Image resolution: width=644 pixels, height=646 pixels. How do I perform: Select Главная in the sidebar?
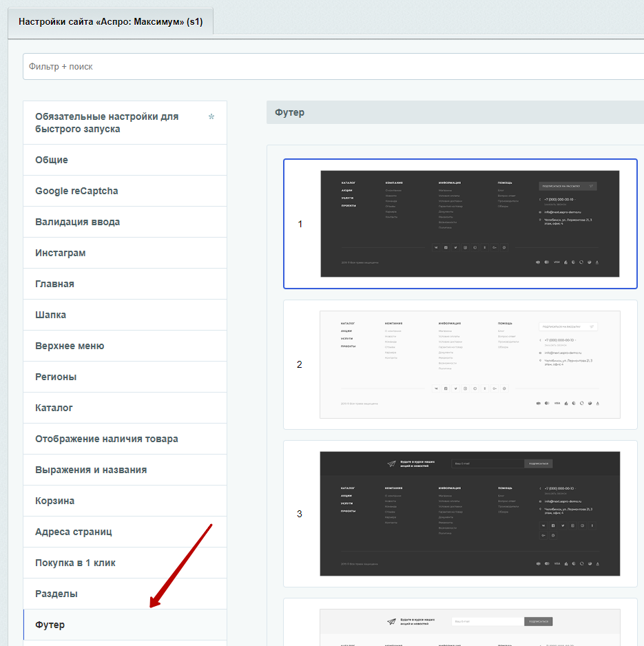coord(125,284)
